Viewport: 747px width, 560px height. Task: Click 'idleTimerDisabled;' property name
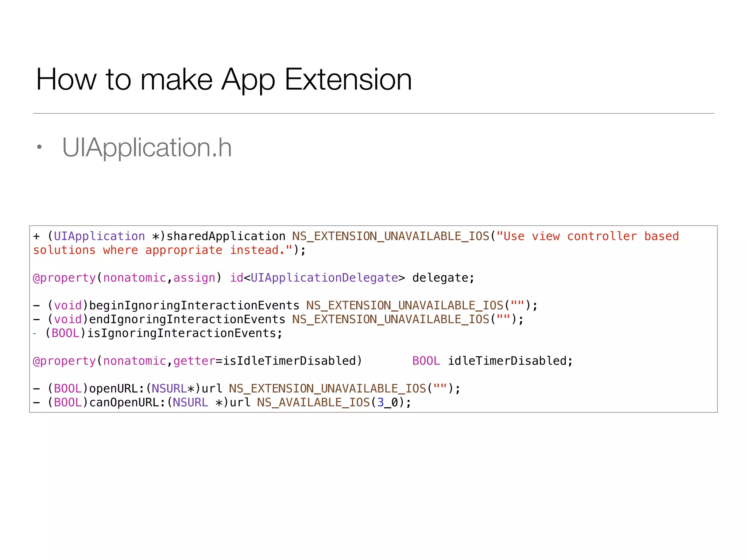click(510, 361)
